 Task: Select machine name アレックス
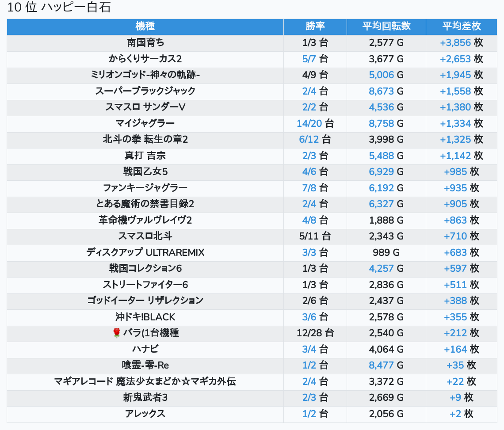click(x=145, y=414)
